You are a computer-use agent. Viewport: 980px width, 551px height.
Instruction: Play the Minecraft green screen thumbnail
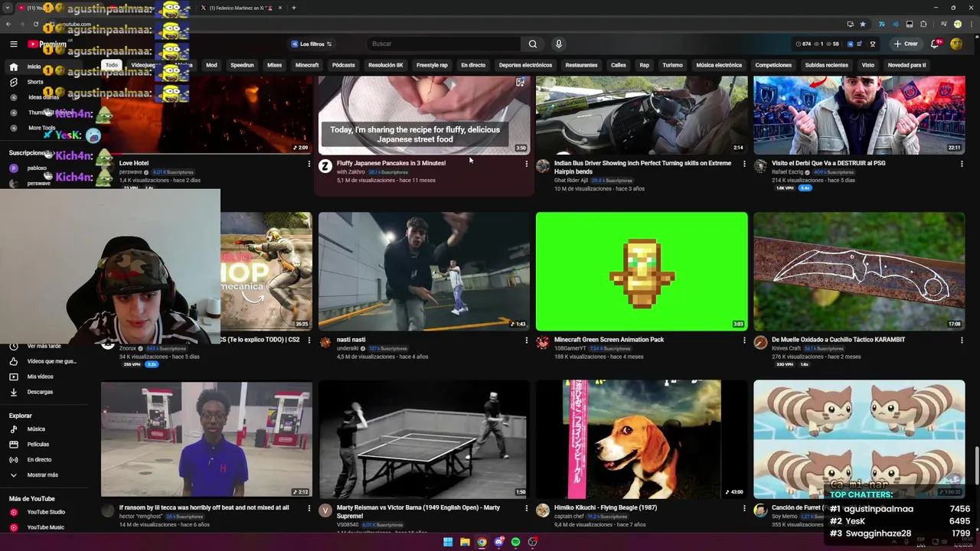(642, 272)
